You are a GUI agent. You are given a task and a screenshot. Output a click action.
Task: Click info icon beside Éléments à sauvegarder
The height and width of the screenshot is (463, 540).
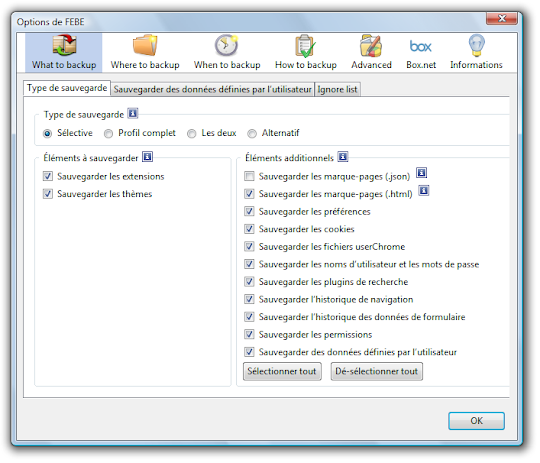pos(147,157)
